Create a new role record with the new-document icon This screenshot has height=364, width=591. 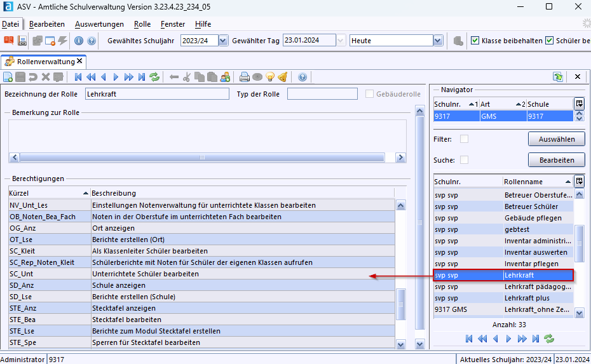tap(8, 77)
